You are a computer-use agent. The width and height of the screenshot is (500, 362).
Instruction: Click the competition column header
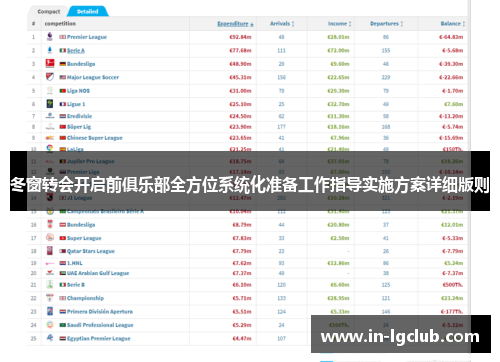point(60,24)
